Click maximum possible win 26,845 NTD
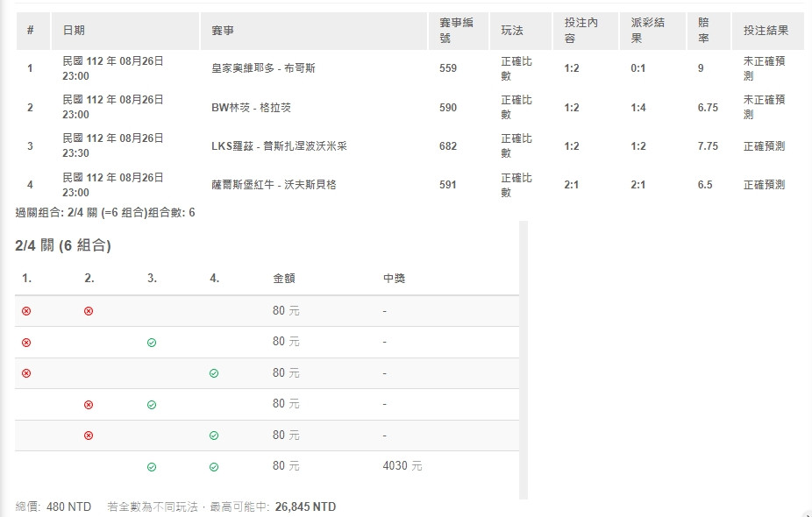The width and height of the screenshot is (812, 517). click(x=305, y=506)
